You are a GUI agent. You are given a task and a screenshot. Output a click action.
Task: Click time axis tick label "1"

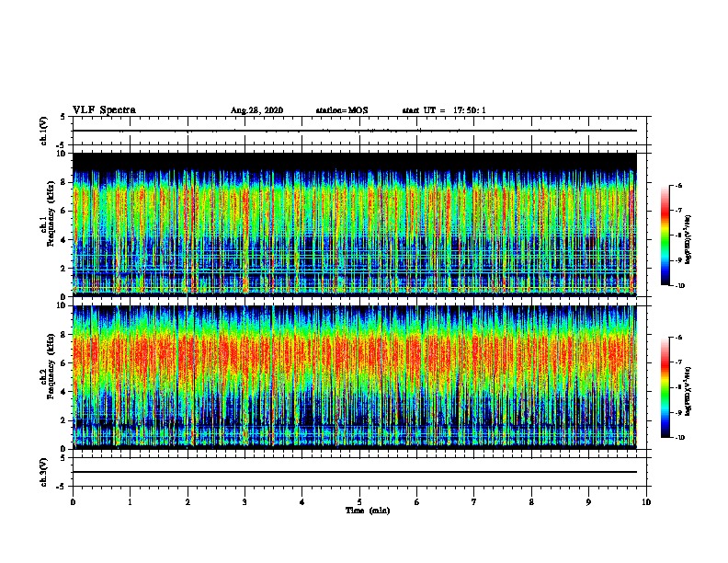point(131,502)
